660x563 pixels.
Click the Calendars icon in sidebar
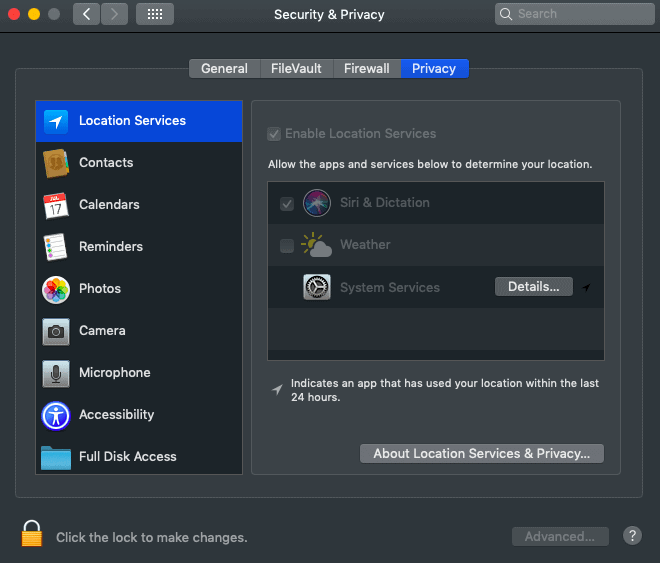tap(56, 205)
